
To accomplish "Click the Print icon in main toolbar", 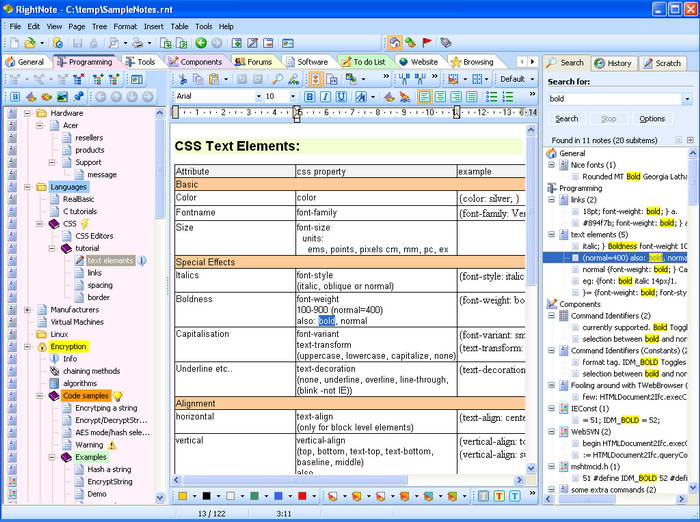I will [138, 43].
